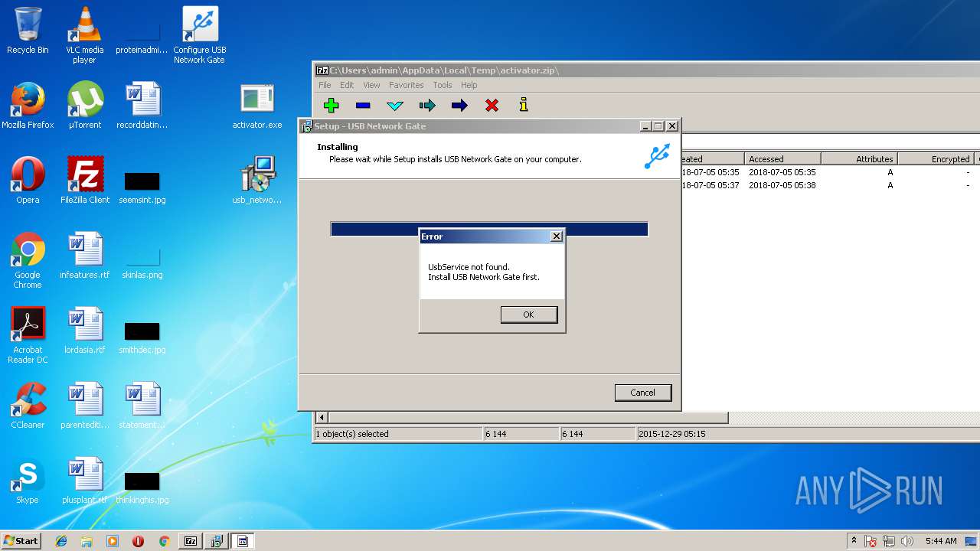Screen dimensions: 980x551
Task: Select the VLC media player desktop icon
Action: [x=84, y=35]
